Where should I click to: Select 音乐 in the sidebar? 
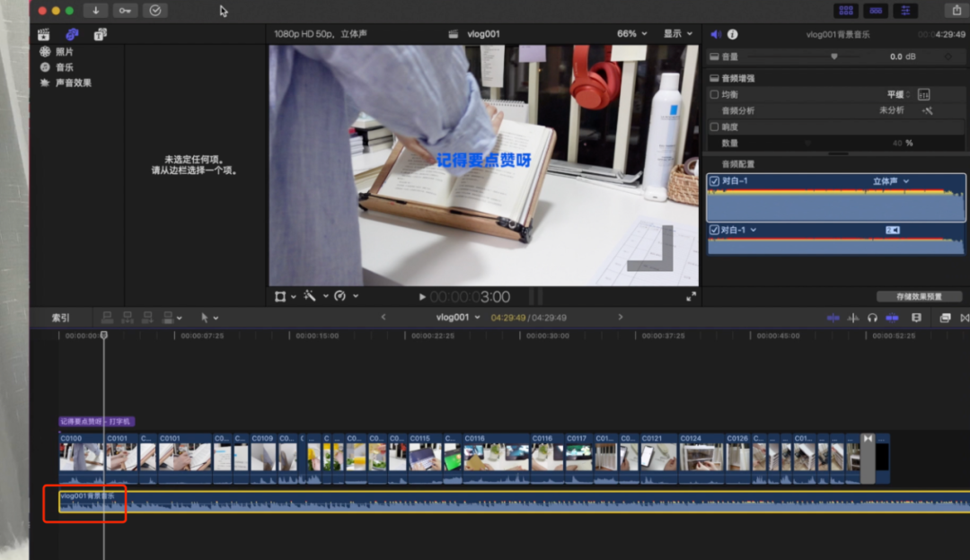click(x=64, y=67)
